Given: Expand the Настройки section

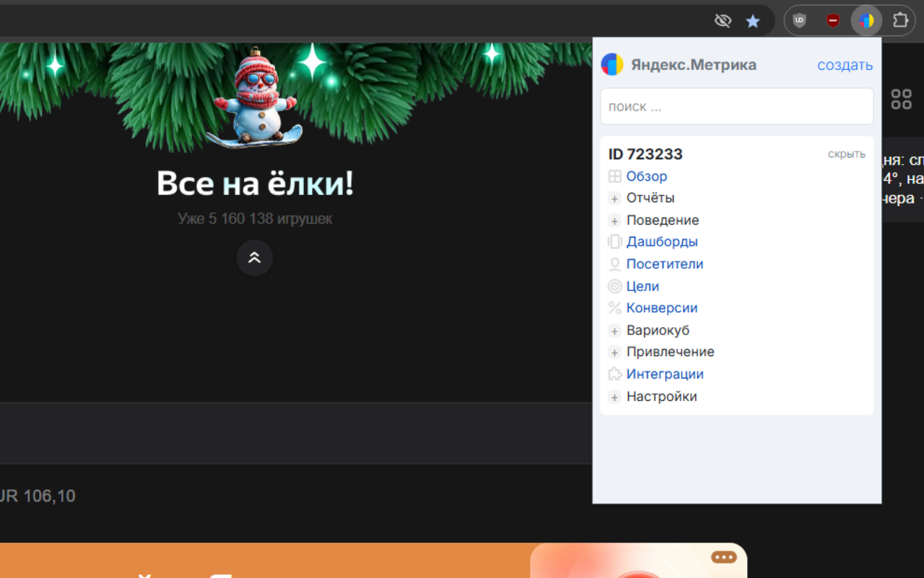Looking at the screenshot, I should [614, 397].
